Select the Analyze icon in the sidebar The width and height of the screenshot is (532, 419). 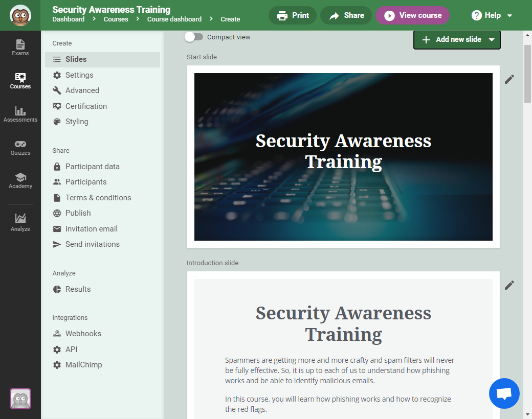tap(20, 221)
